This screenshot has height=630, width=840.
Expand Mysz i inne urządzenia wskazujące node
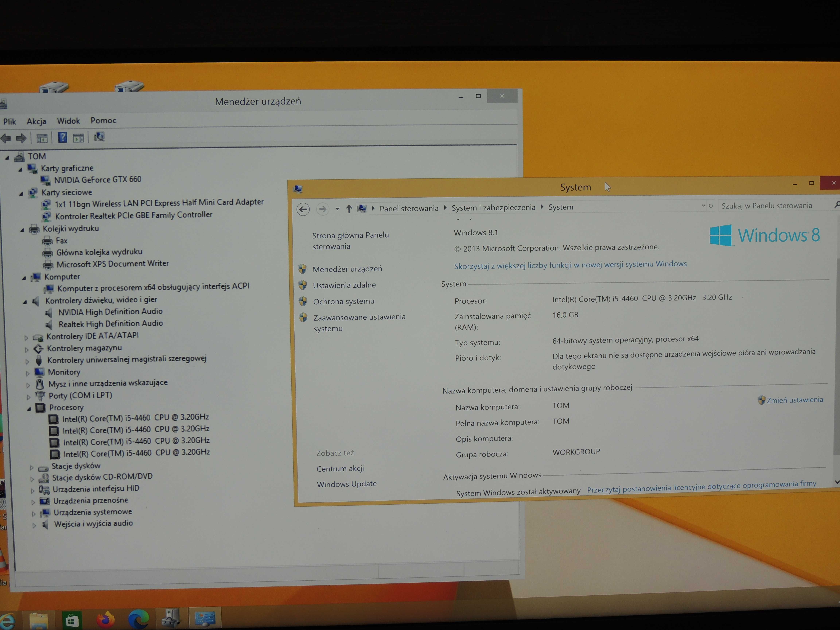[28, 385]
